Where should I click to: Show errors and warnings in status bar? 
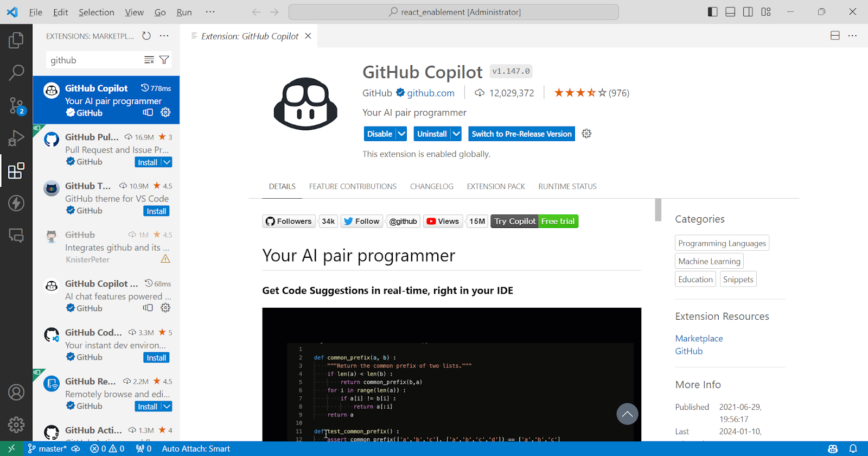(x=107, y=448)
